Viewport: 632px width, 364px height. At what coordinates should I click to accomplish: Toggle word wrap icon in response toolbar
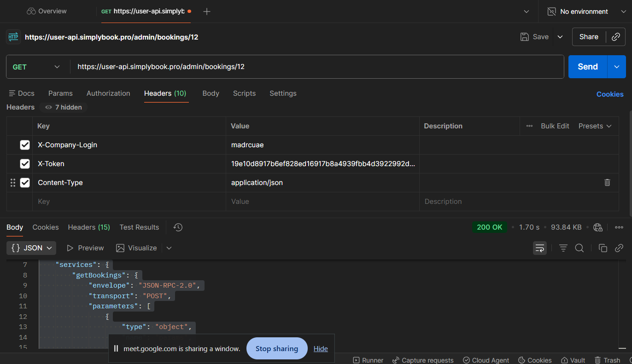pos(539,248)
